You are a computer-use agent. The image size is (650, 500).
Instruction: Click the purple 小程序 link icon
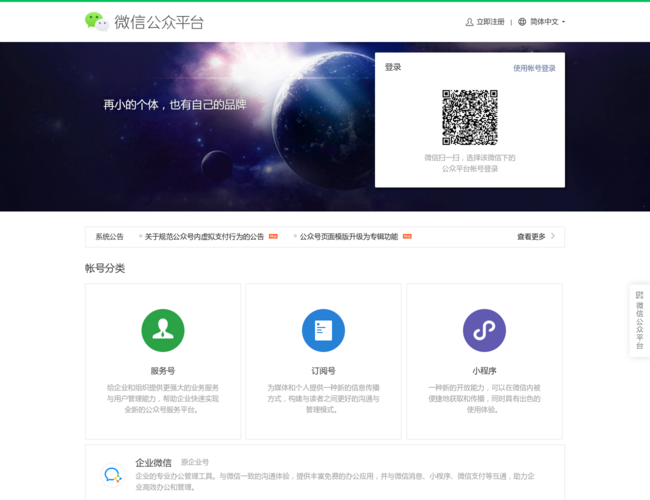pyautogui.click(x=484, y=330)
